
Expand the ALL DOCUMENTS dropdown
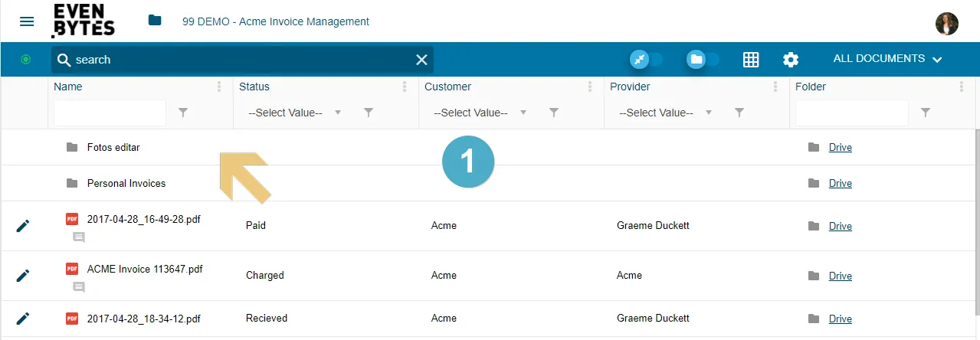coord(887,59)
